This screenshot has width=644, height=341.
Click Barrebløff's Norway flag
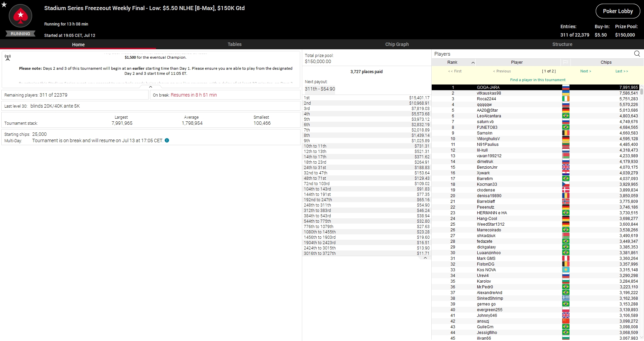(x=566, y=202)
